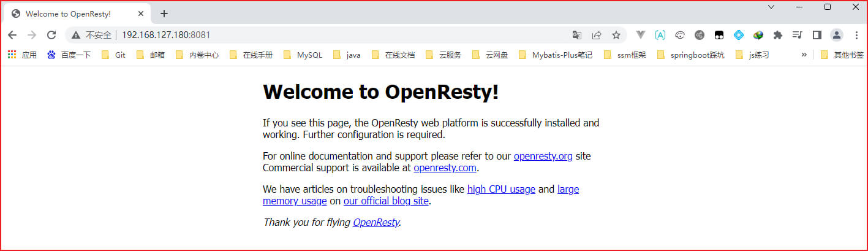Minimize the browser window

(799, 7)
